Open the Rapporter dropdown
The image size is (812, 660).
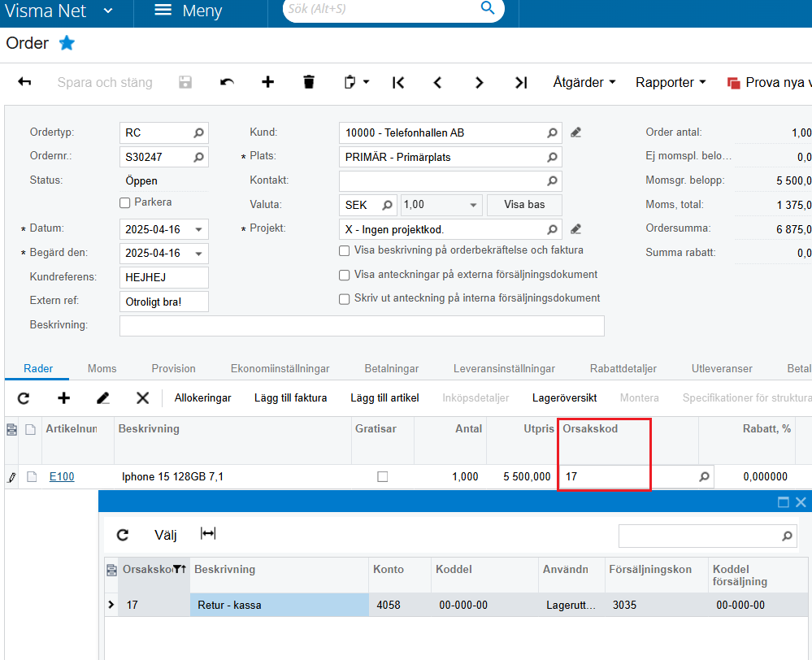670,82
